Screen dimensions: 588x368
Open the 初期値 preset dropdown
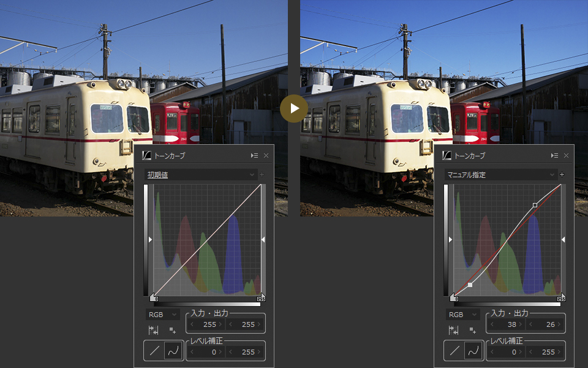(x=200, y=175)
